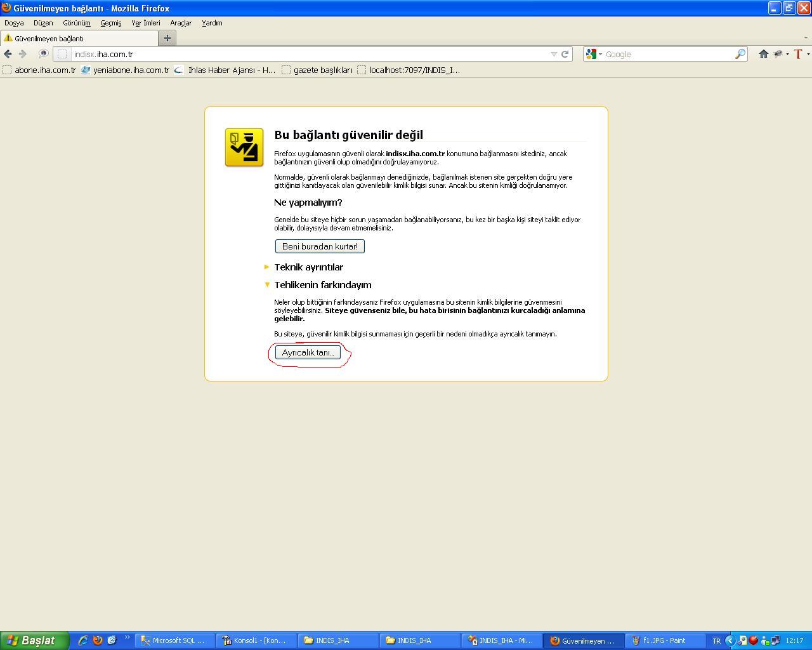The image size is (812, 650).
Task: Switch to Microsoft SQL taskbar window
Action: [x=174, y=640]
